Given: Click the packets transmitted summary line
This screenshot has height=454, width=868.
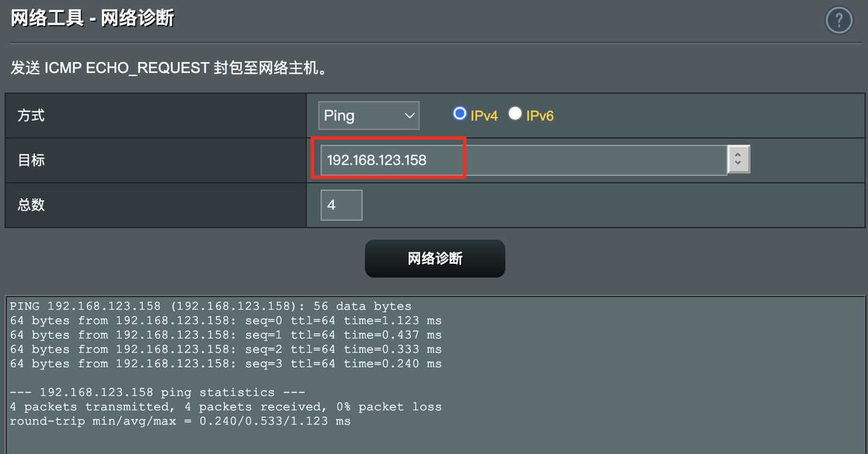Looking at the screenshot, I should [226, 407].
